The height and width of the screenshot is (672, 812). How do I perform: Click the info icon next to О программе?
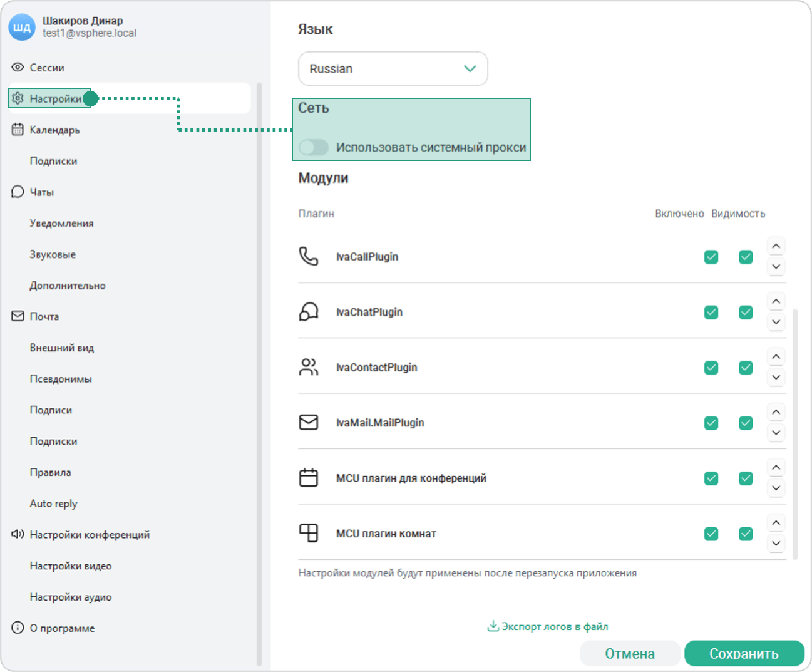[x=18, y=628]
